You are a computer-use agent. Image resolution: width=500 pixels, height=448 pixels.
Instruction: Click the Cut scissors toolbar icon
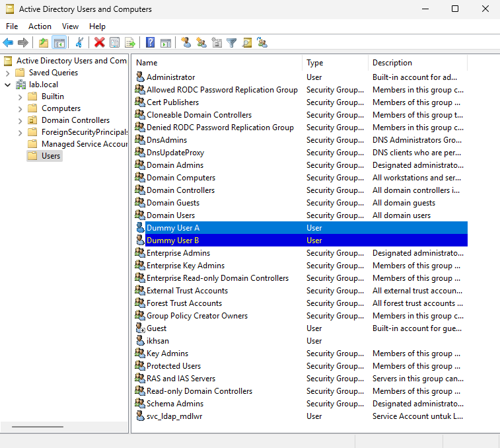(79, 42)
